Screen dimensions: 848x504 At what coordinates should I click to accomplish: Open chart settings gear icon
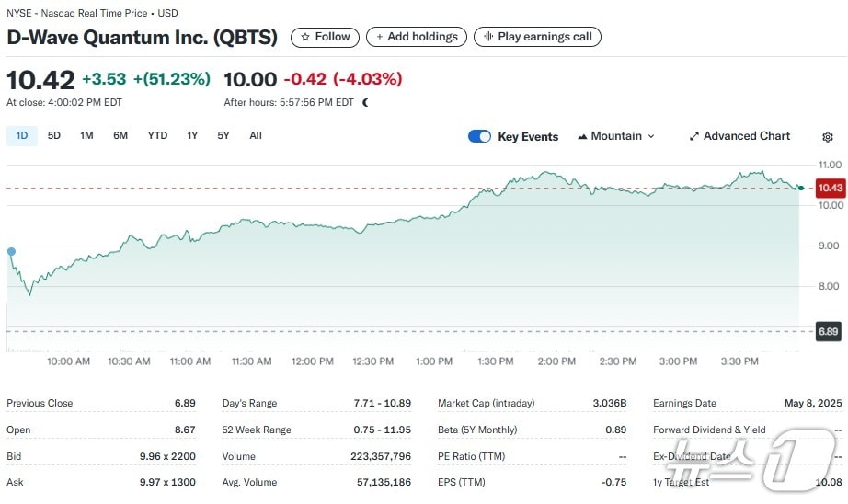point(827,137)
